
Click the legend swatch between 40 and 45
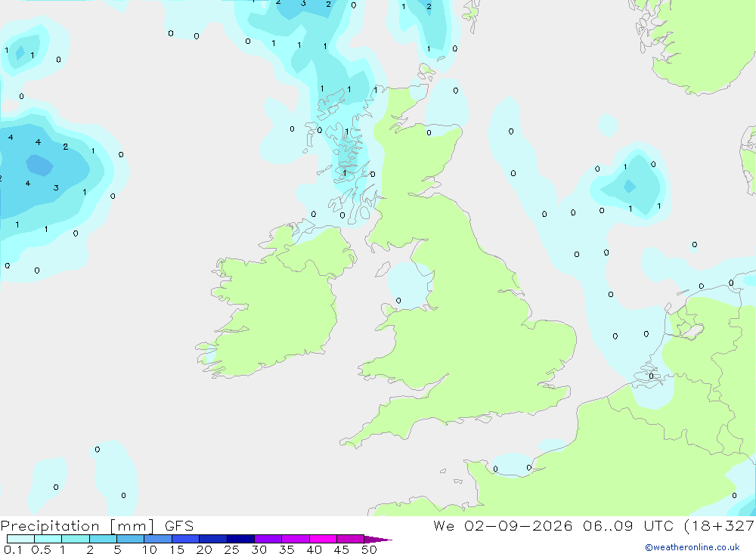pos(323,539)
